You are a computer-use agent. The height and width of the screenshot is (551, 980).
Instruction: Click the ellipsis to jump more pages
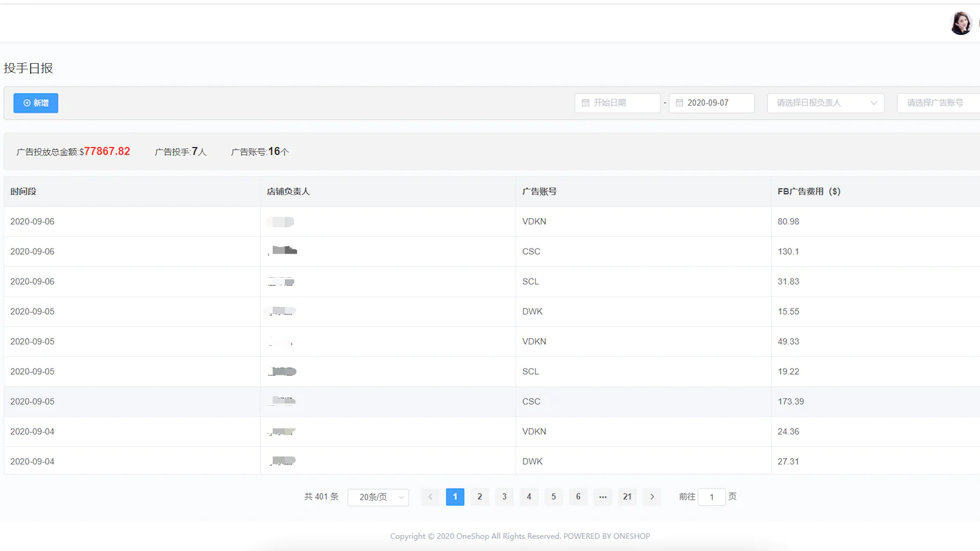click(x=603, y=497)
